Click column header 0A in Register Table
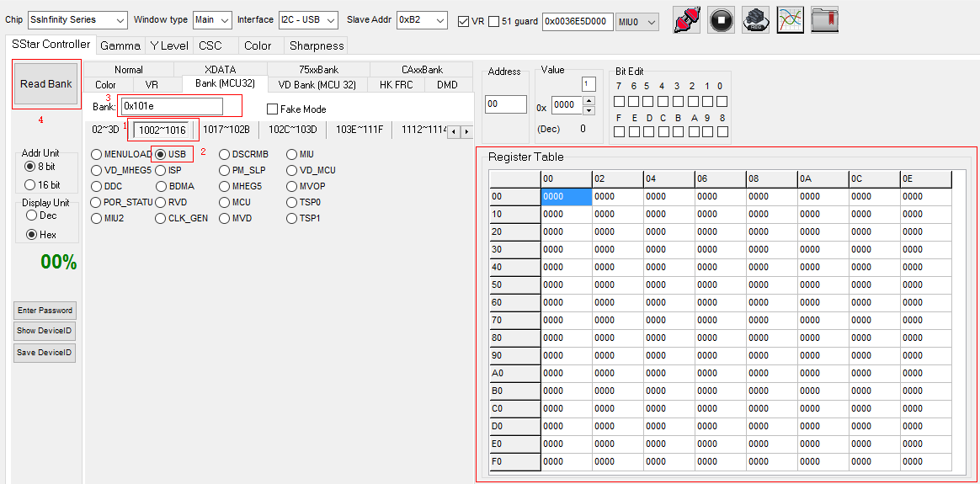This screenshot has width=980, height=484. [x=823, y=179]
